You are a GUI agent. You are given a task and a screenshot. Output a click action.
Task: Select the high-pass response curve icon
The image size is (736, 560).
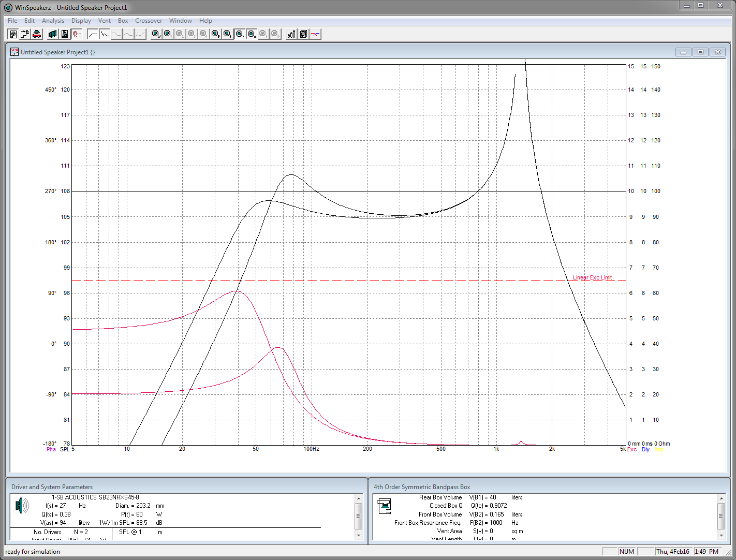pos(93,34)
